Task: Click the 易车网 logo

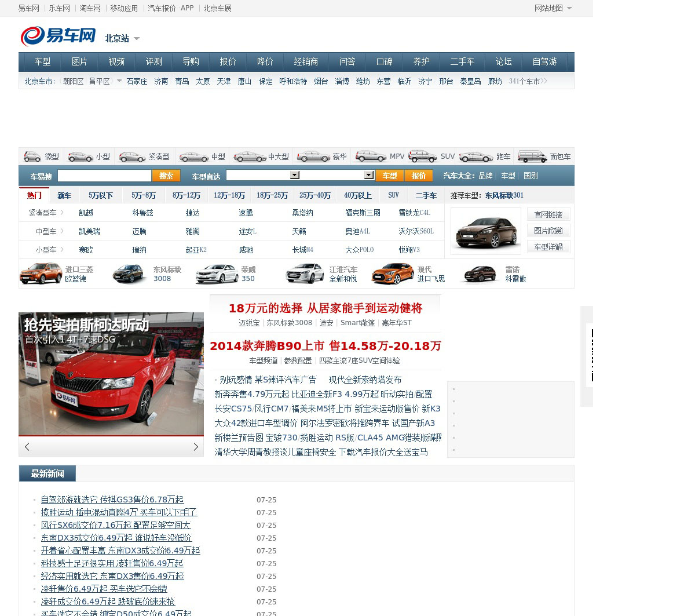Action: 58,36
